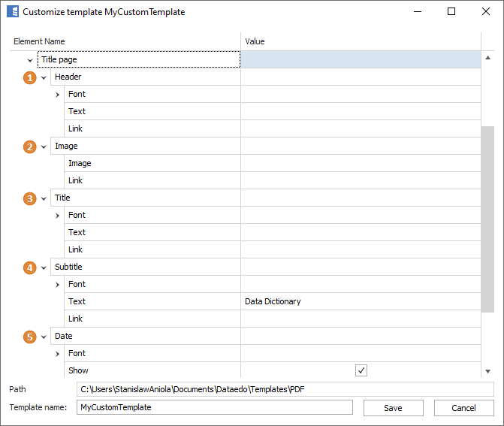This screenshot has height=426, width=504.
Task: Click the Dataedo app icon in title bar
Action: click(x=12, y=12)
